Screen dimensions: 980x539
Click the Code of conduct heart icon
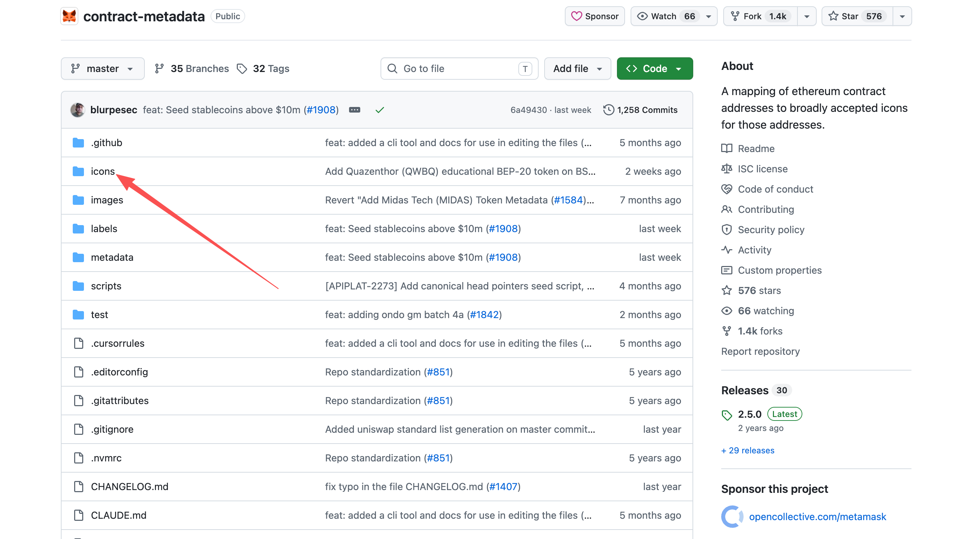(x=727, y=189)
